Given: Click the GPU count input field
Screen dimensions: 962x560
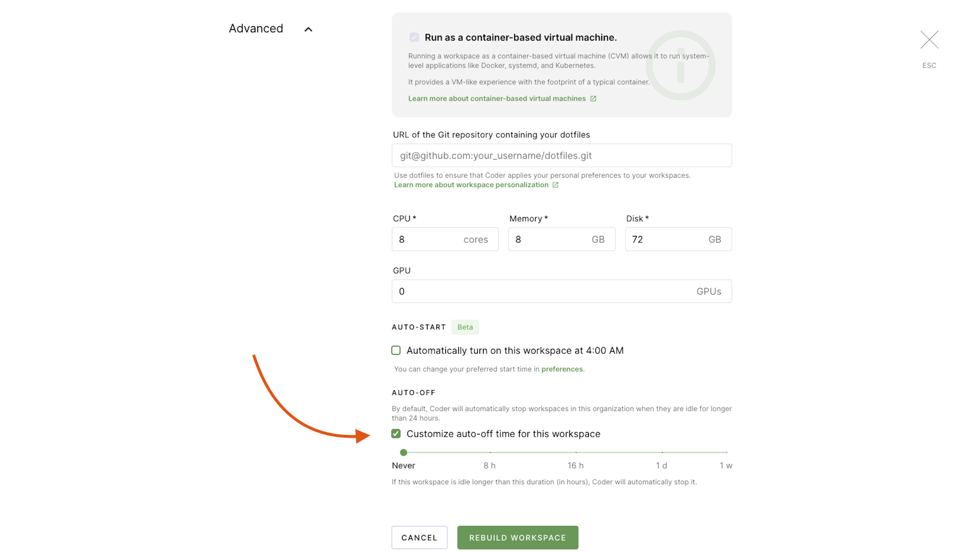Looking at the screenshot, I should coord(562,291).
